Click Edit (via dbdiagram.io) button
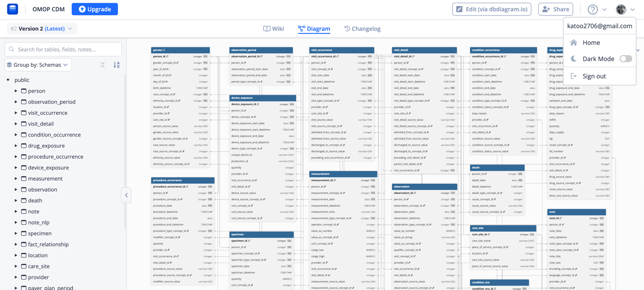Screen dimensions: 644x290 pos(492,9)
